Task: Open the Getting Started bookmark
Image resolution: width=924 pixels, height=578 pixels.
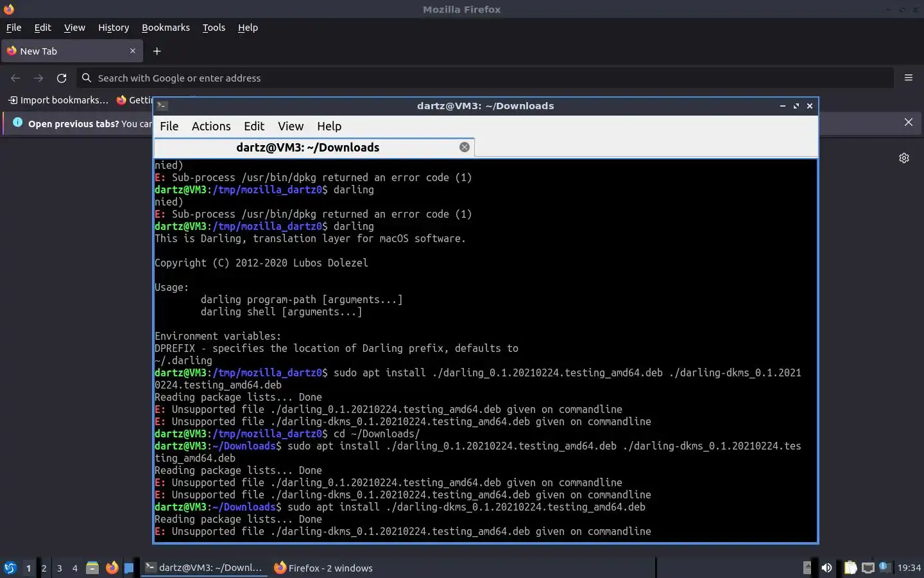Action: (135, 100)
